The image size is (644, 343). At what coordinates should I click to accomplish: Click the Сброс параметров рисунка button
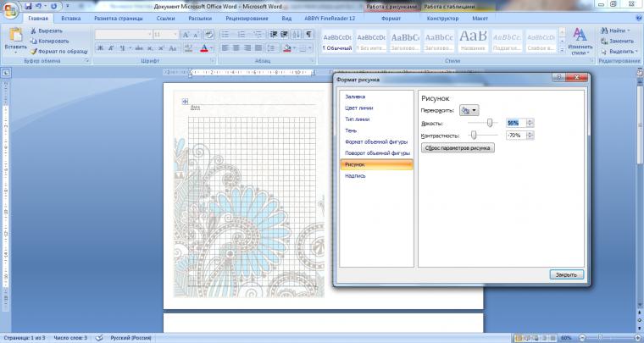458,148
